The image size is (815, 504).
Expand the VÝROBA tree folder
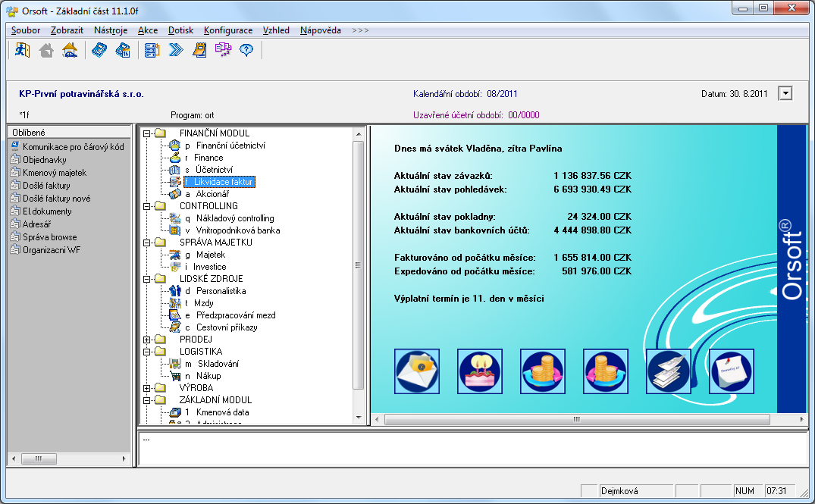click(146, 388)
